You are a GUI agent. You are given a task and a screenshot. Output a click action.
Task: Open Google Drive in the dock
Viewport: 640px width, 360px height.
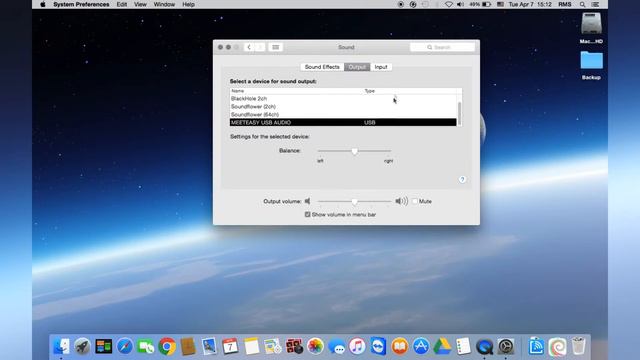coord(442,346)
